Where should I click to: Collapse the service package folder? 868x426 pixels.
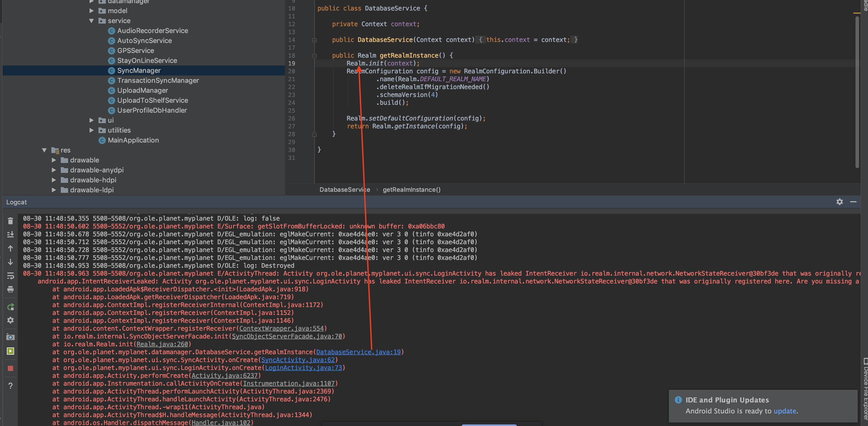pos(91,20)
